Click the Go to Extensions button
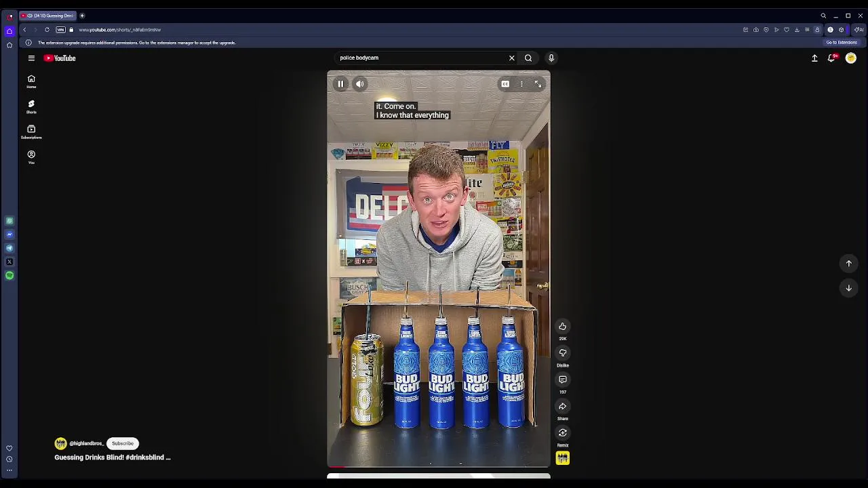 842,43
